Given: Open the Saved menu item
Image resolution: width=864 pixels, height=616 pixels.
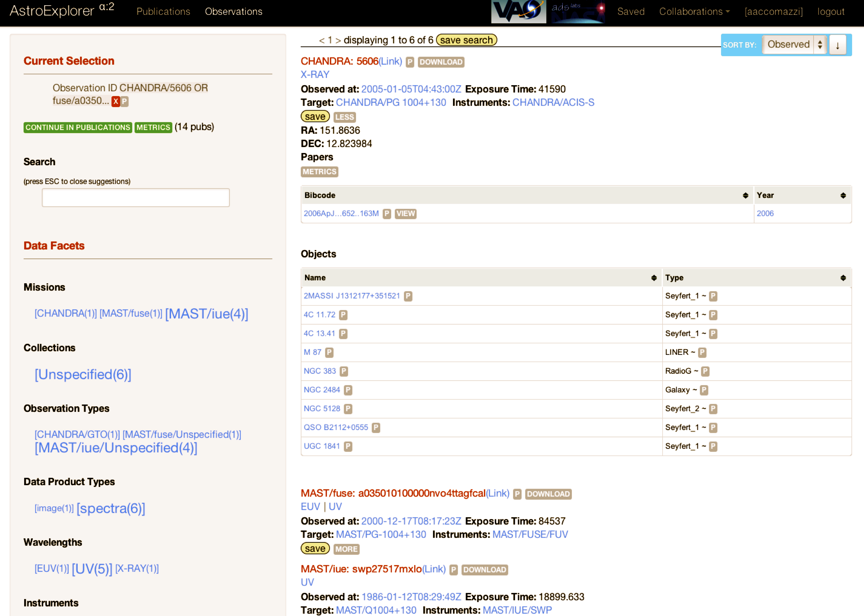Looking at the screenshot, I should (631, 11).
